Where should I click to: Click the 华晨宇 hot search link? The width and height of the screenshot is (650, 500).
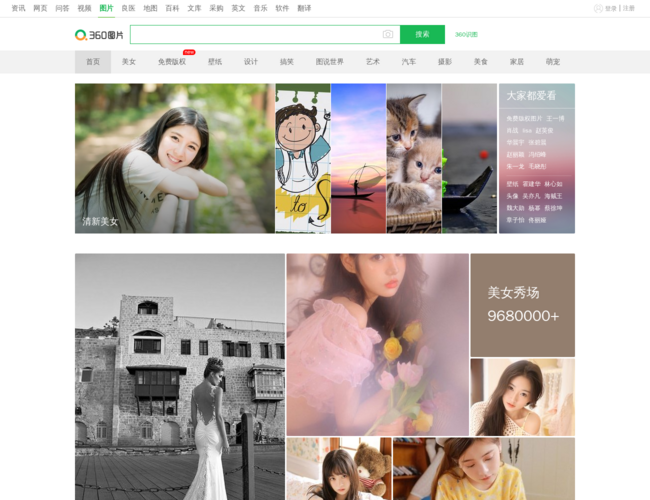(515, 143)
